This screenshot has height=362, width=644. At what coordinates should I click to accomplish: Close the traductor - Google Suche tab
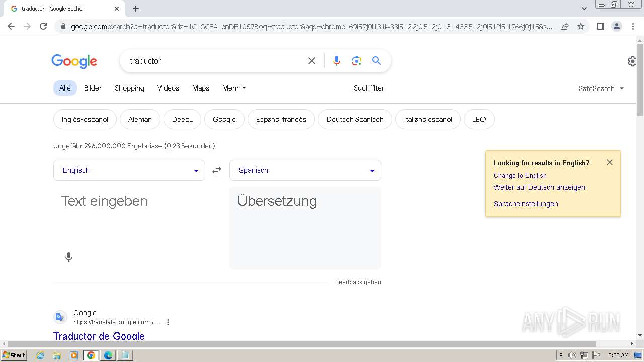[117, 9]
